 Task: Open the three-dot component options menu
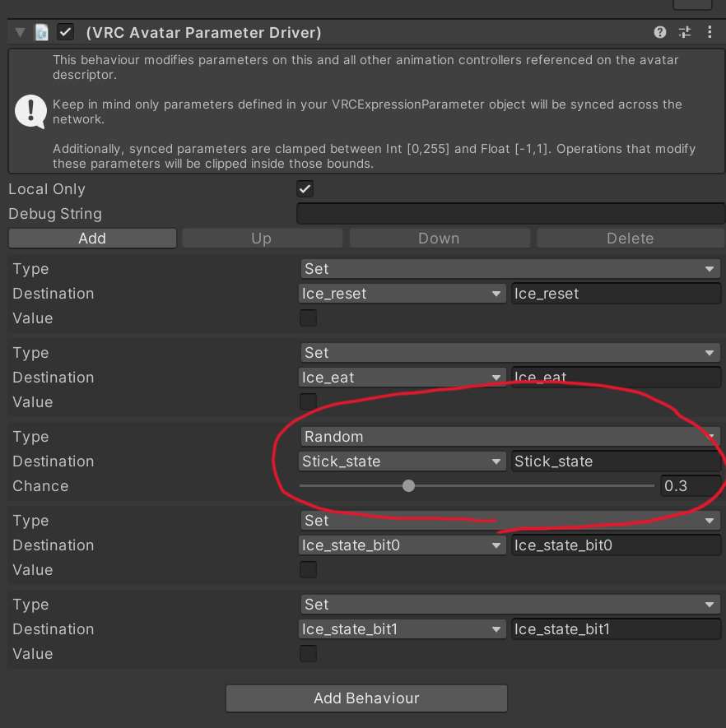tap(710, 32)
